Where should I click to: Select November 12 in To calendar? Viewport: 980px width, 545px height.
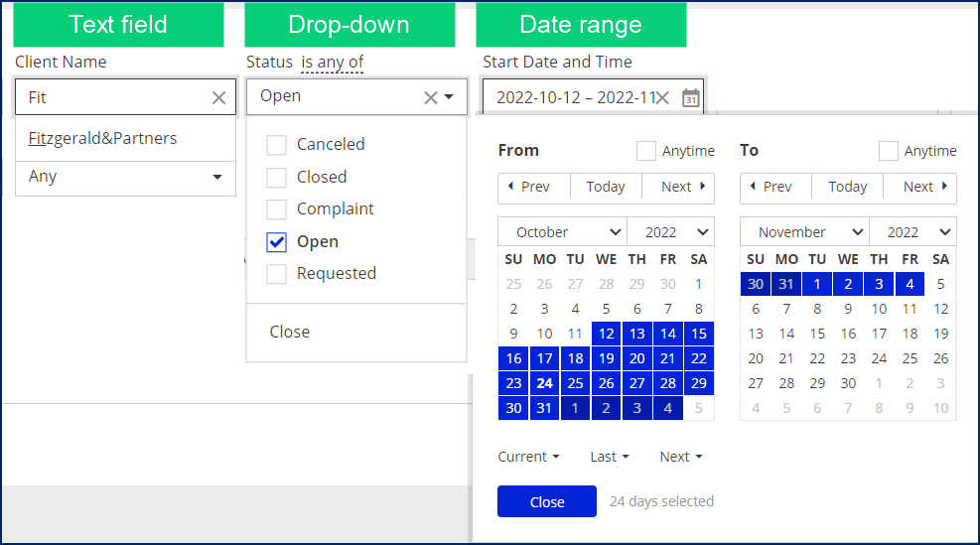(940, 309)
